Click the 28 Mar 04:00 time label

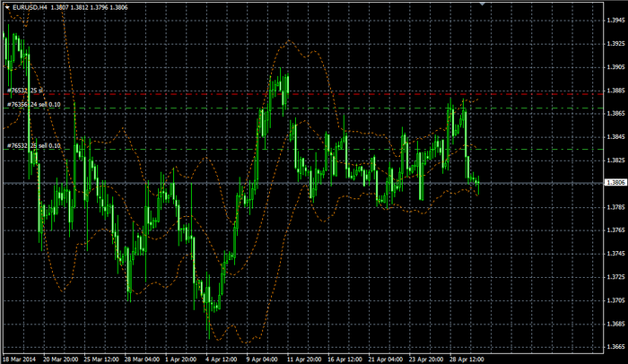(x=142, y=360)
